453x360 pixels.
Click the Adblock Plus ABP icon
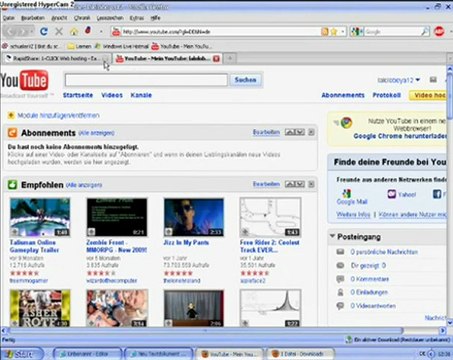[439, 32]
